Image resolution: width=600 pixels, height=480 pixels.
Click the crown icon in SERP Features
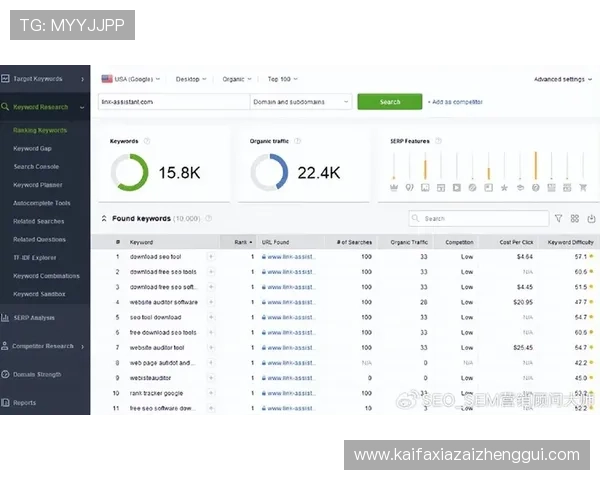pos(394,187)
